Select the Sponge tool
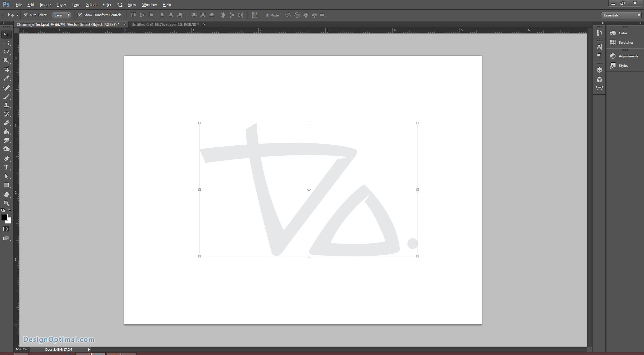The image size is (644, 355). [6, 149]
